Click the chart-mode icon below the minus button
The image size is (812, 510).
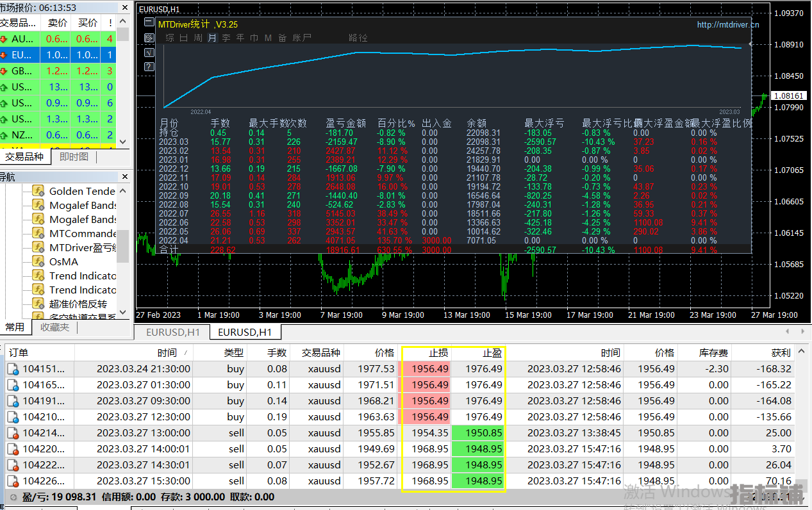click(x=149, y=38)
